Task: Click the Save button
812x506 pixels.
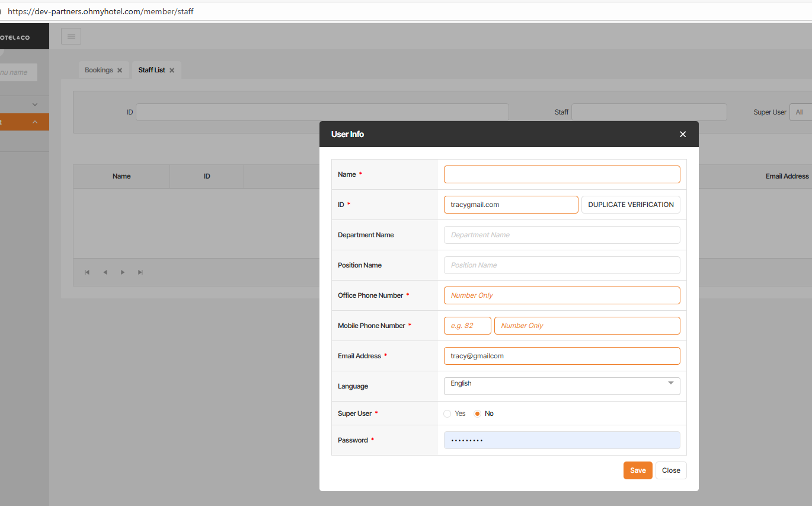Action: point(638,470)
